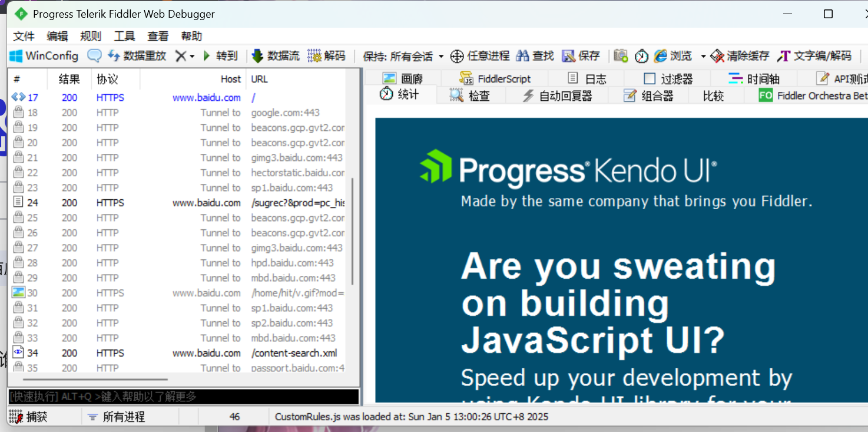Switch to the FiddlerScript tab
Viewport: 868px width, 432px height.
[x=495, y=78]
